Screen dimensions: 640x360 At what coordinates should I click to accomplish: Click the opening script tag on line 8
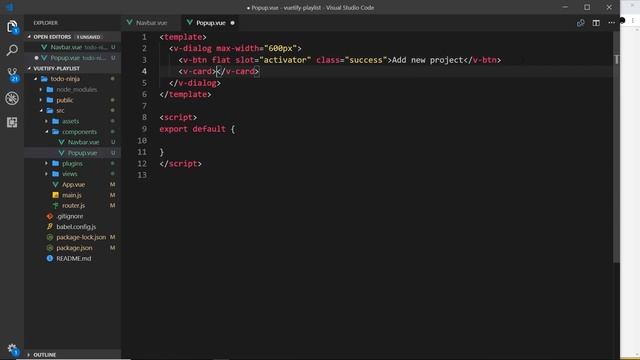[x=178, y=118]
